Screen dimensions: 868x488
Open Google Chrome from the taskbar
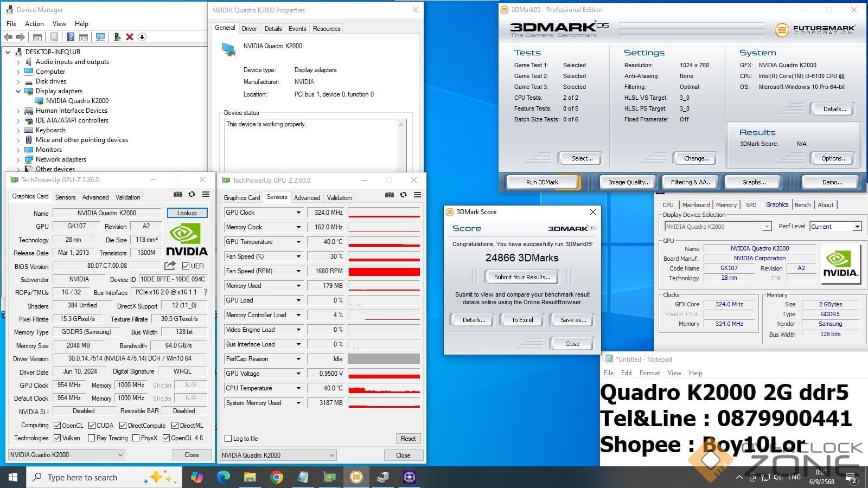coord(277,477)
